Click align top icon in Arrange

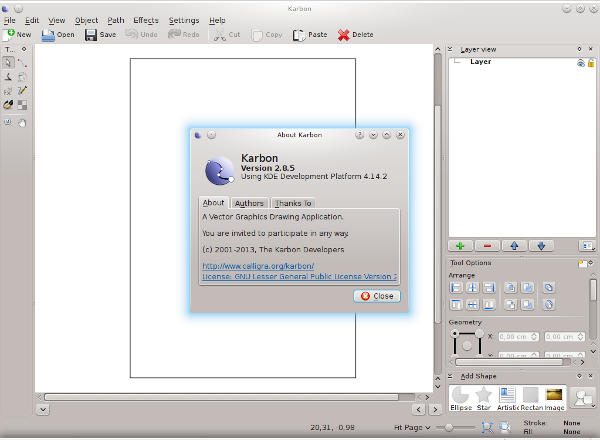click(456, 305)
